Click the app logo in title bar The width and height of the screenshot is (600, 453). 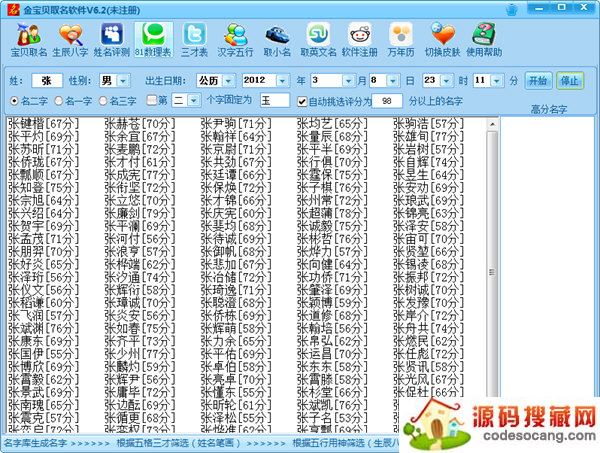13,9
